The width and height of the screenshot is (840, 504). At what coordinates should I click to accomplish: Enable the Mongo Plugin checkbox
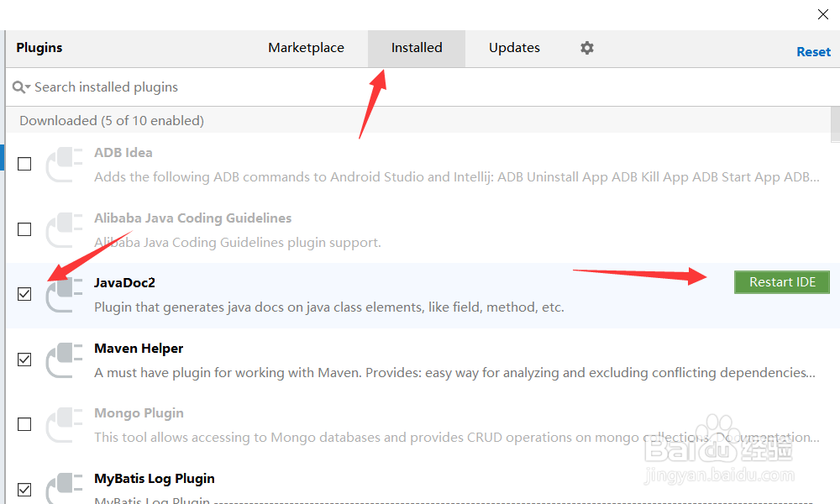(x=24, y=424)
